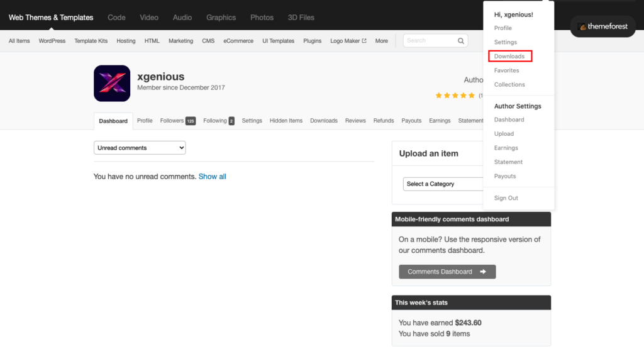Image resolution: width=644 pixels, height=349 pixels.
Task: Open the Unread comments dropdown
Action: point(140,148)
